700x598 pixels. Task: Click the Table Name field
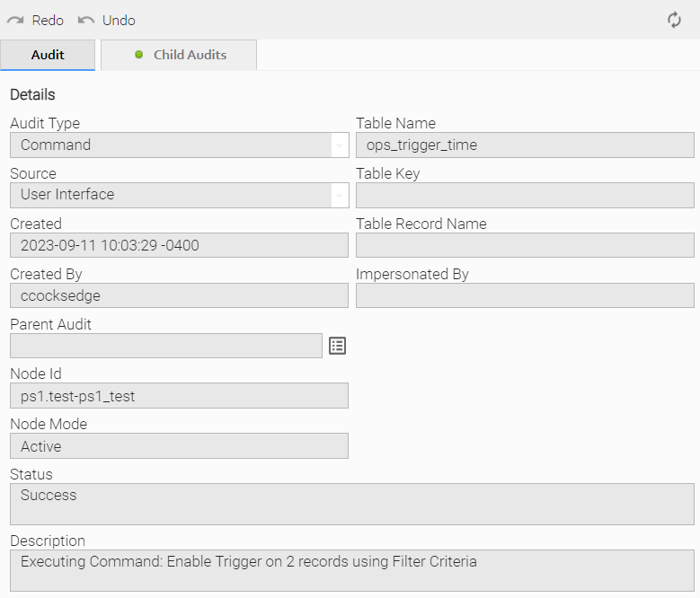[525, 145]
